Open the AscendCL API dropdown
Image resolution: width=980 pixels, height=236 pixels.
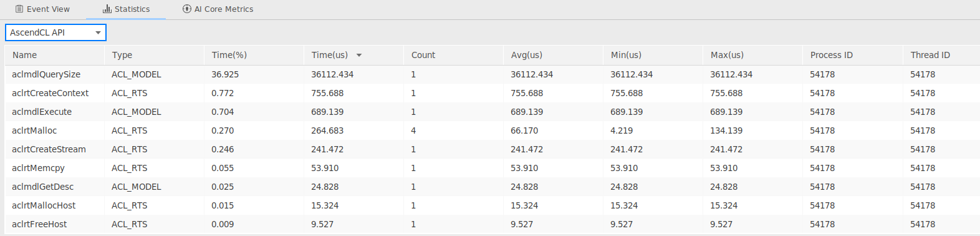pos(55,32)
